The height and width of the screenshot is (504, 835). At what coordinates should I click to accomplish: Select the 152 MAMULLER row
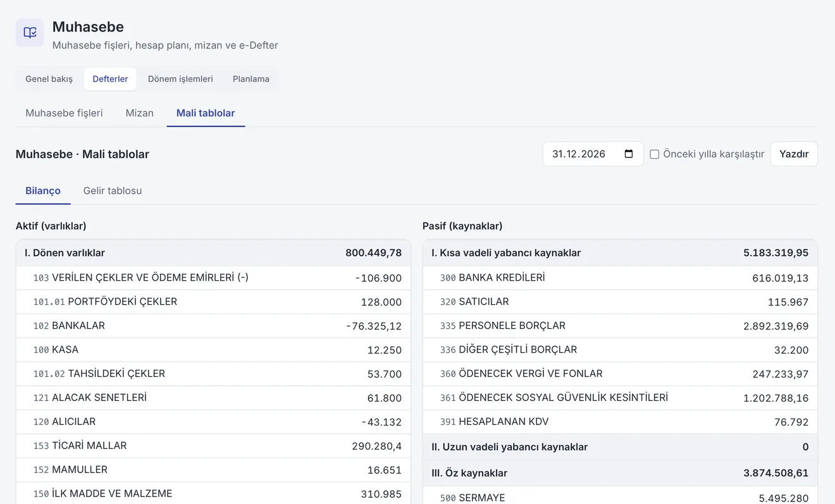coord(213,470)
